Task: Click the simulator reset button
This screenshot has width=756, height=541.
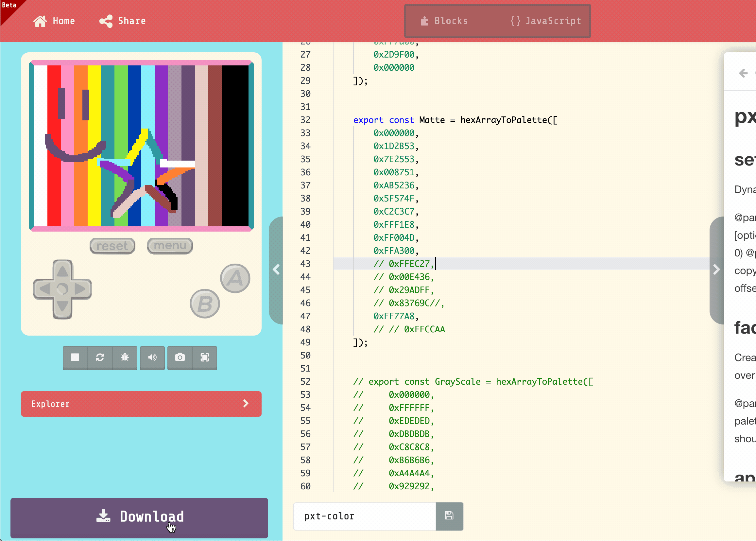Action: click(x=112, y=246)
